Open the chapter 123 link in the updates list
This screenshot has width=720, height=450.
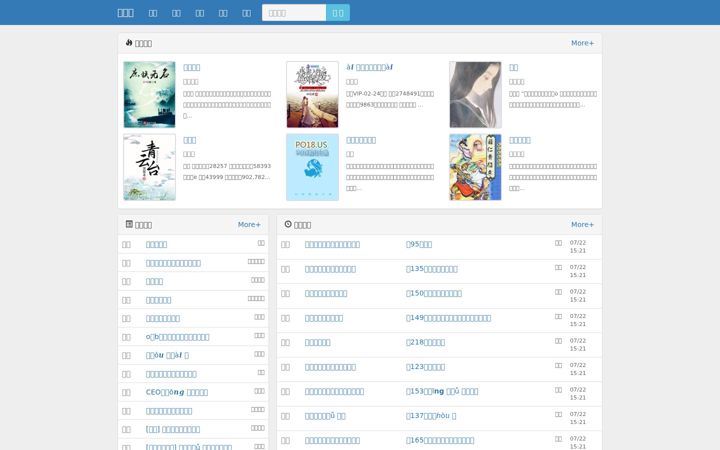pos(425,367)
